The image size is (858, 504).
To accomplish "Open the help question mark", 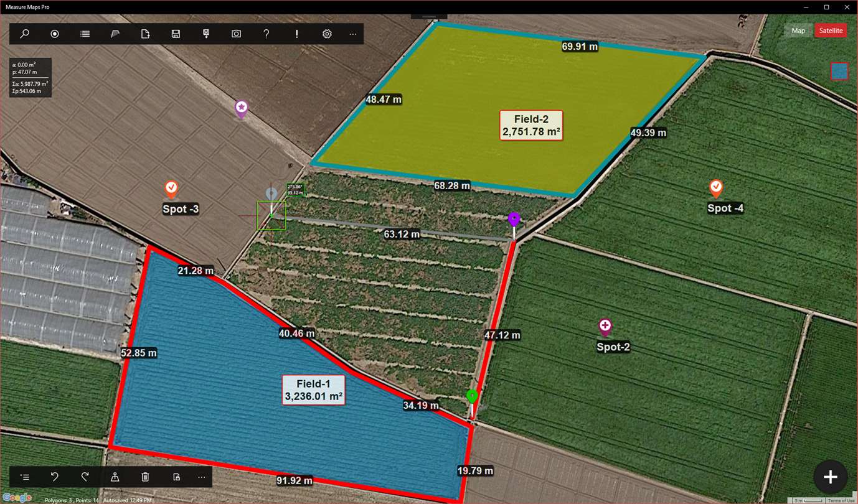I will coord(266,34).
